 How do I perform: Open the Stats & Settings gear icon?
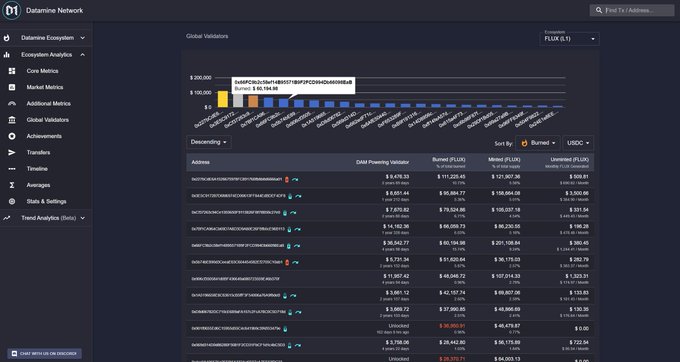[x=12, y=202]
